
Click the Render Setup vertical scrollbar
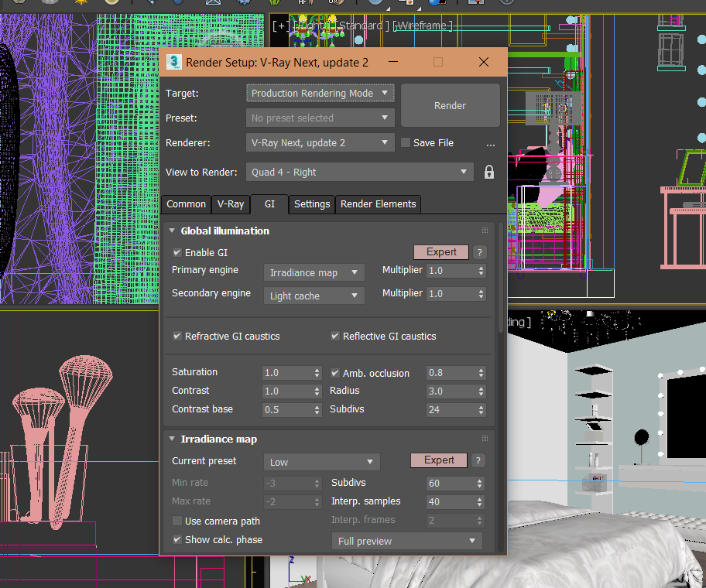point(501,278)
